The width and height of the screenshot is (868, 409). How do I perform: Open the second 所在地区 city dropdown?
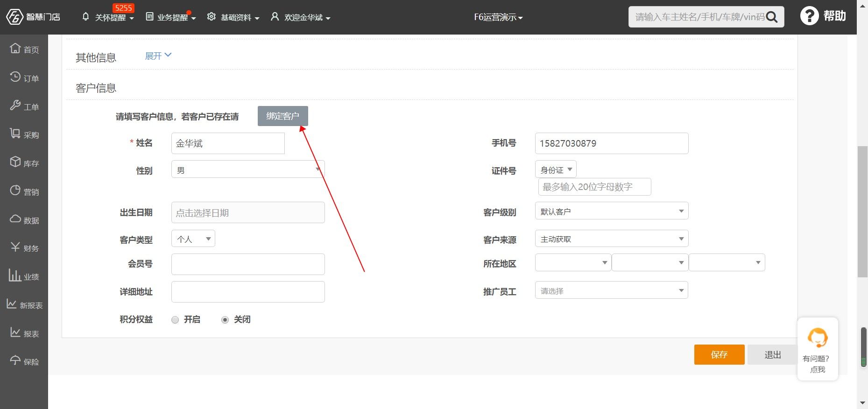pos(650,262)
